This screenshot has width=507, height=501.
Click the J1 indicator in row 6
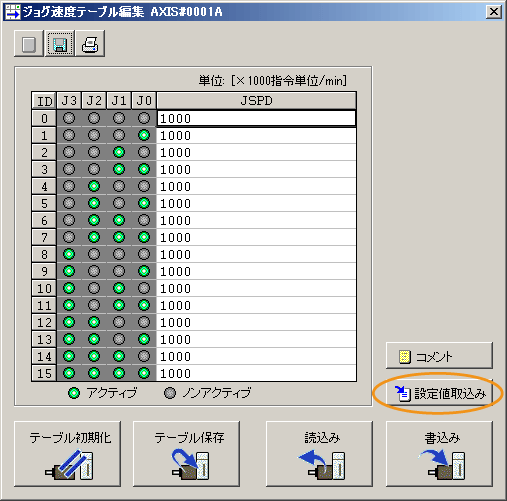pos(119,220)
